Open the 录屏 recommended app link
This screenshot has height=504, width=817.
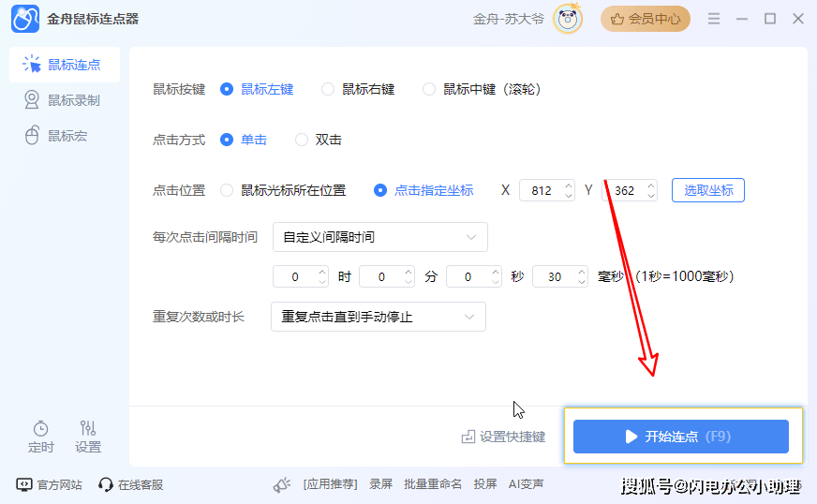(x=380, y=484)
